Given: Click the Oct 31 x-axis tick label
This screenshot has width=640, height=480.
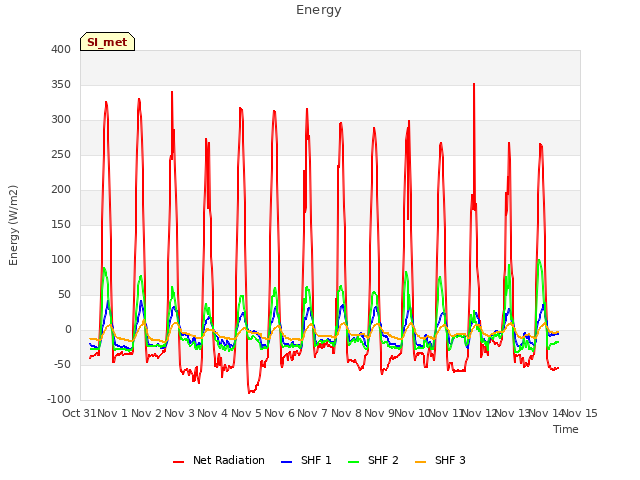Looking at the screenshot, I should (79, 413).
